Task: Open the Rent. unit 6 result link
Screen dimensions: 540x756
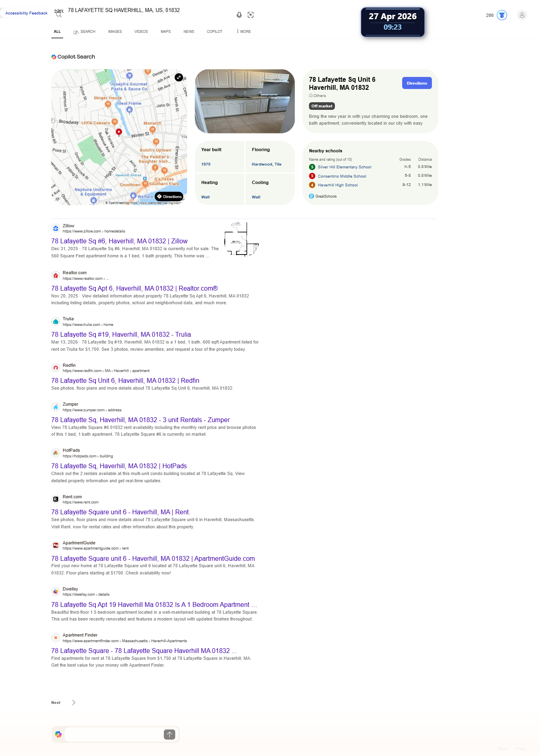Action: (121, 512)
